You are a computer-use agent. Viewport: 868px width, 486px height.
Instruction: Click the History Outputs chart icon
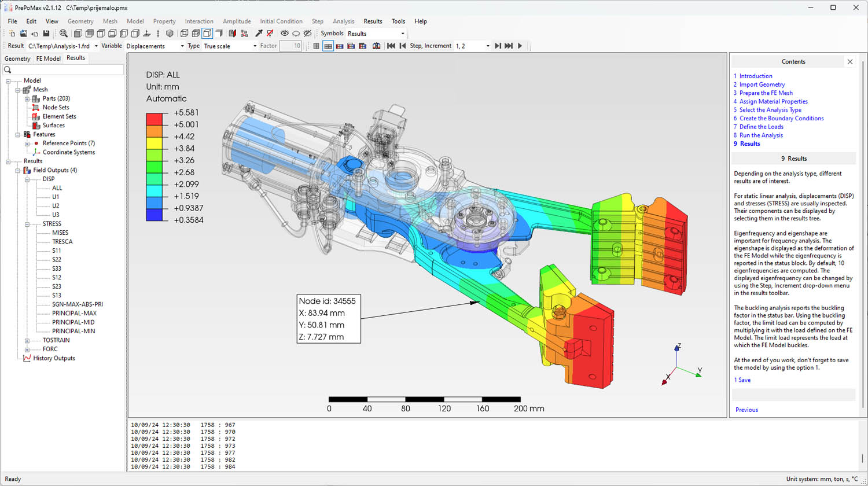[27, 358]
